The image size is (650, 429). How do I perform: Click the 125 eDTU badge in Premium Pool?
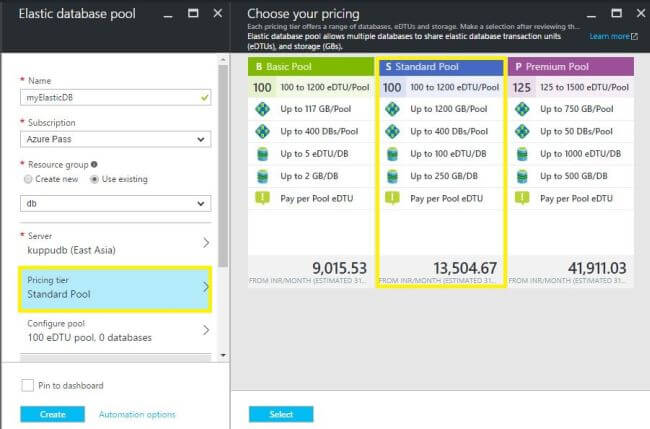(521, 87)
